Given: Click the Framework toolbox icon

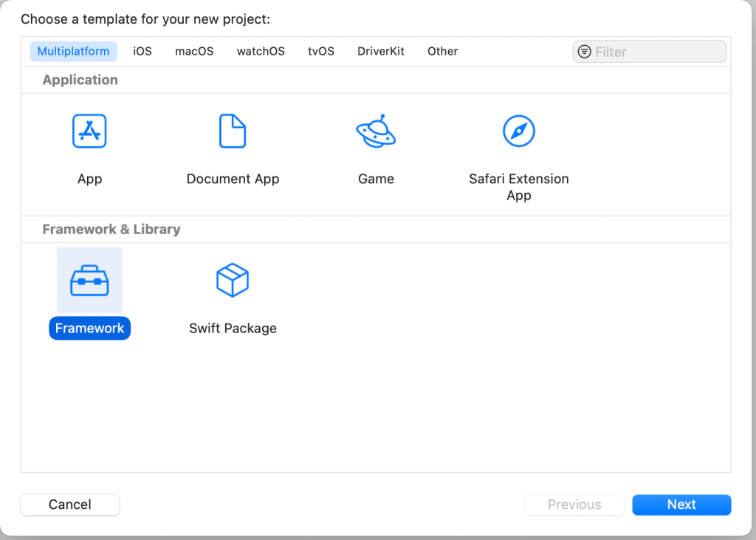Looking at the screenshot, I should (89, 281).
